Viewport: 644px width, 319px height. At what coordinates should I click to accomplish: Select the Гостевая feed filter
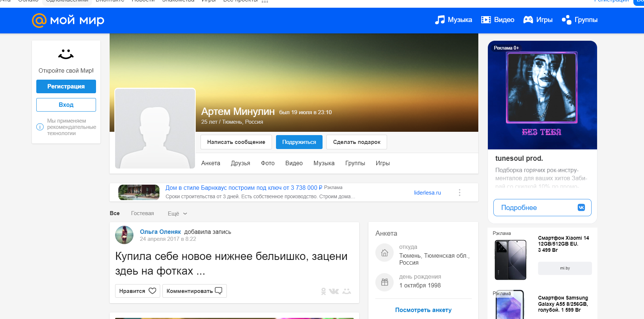click(x=143, y=213)
